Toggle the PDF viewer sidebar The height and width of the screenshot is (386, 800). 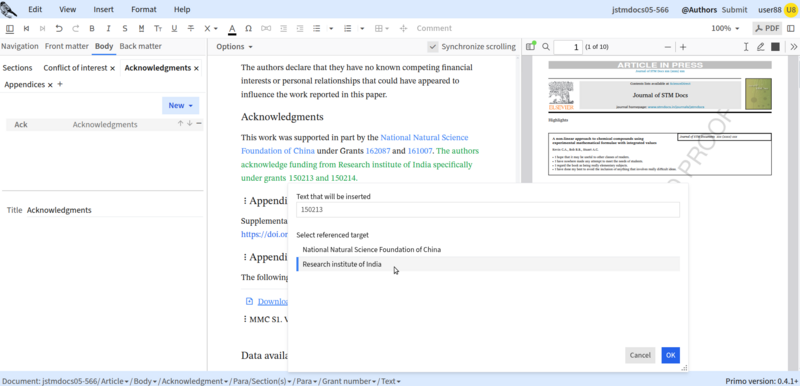(531, 47)
